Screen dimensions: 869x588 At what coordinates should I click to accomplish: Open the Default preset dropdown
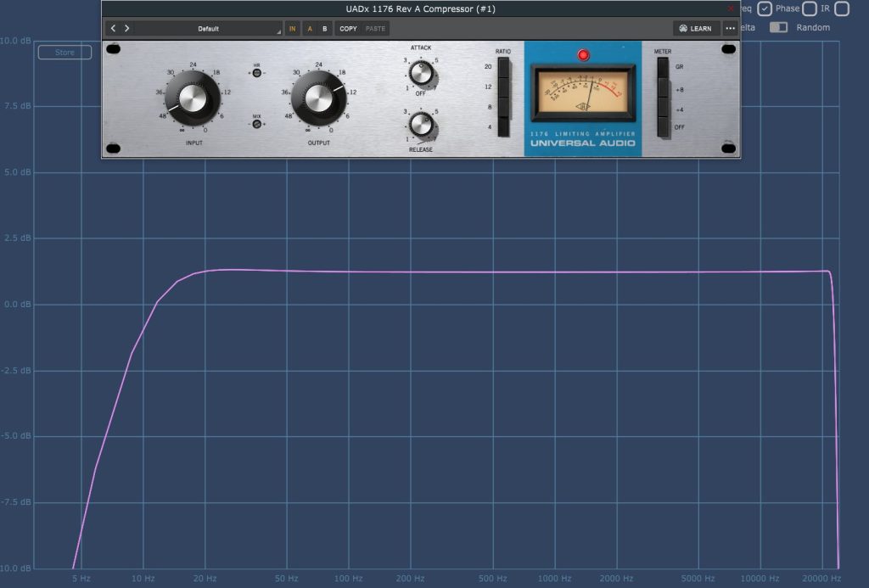pos(209,28)
